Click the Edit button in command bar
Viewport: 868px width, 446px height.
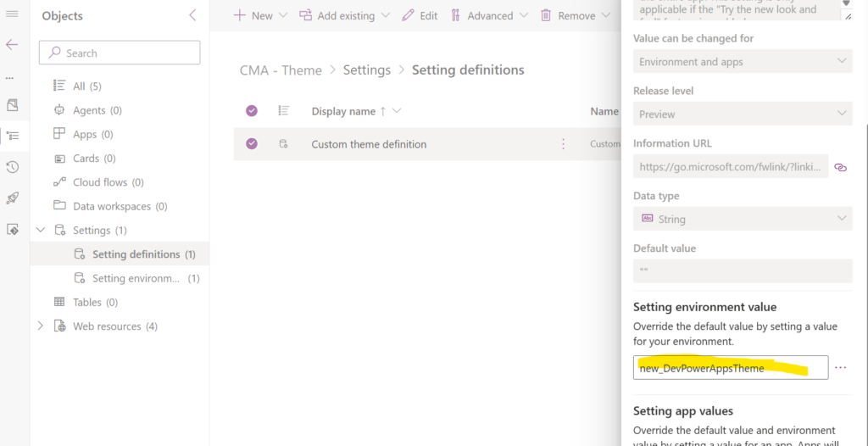(420, 15)
